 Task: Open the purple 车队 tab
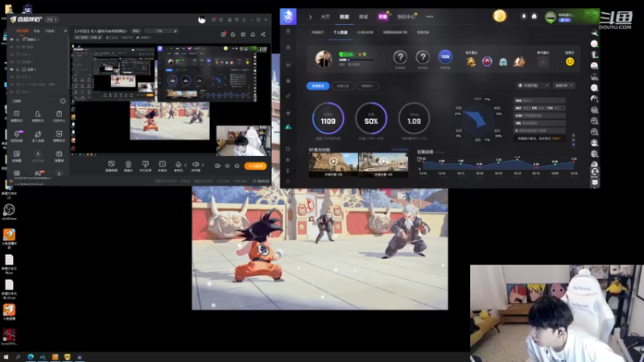(x=383, y=17)
